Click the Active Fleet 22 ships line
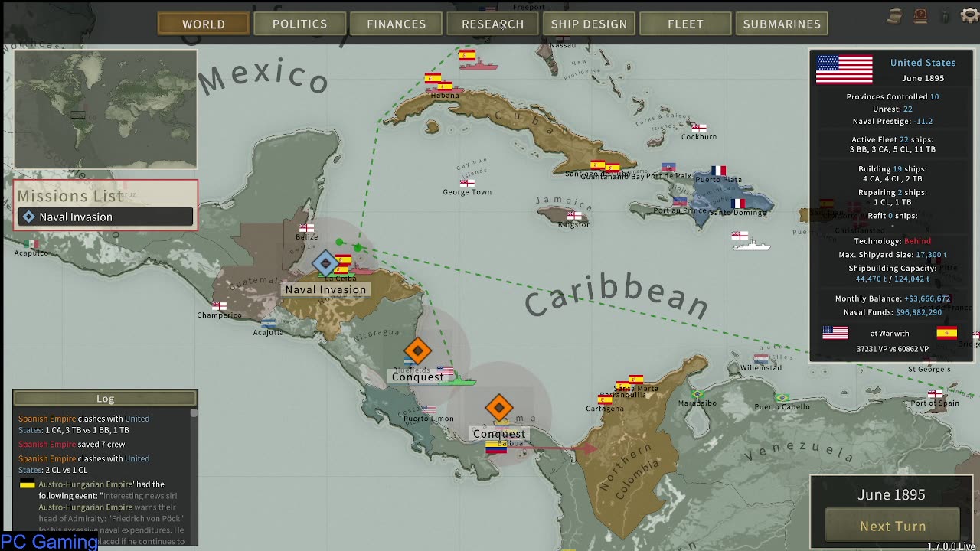Viewport: 980px width, 551px height. [x=893, y=139]
